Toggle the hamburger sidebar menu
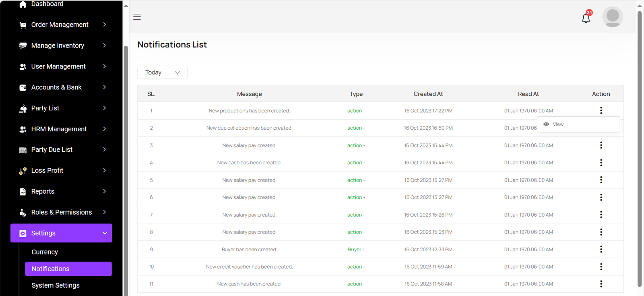644x296 pixels. click(x=137, y=17)
